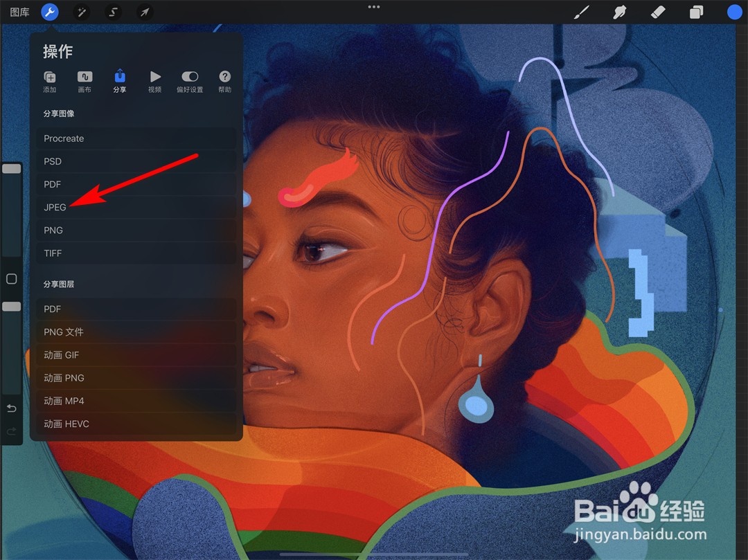Screen dimensions: 748x560
Task: Share layers as PNG 文件
Action: pos(136,332)
